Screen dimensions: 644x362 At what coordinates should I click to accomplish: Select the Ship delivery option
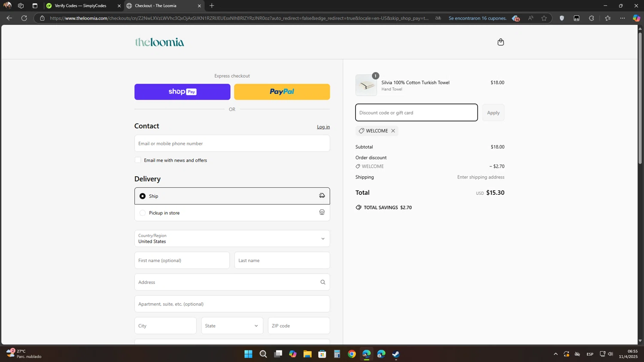tap(232, 196)
